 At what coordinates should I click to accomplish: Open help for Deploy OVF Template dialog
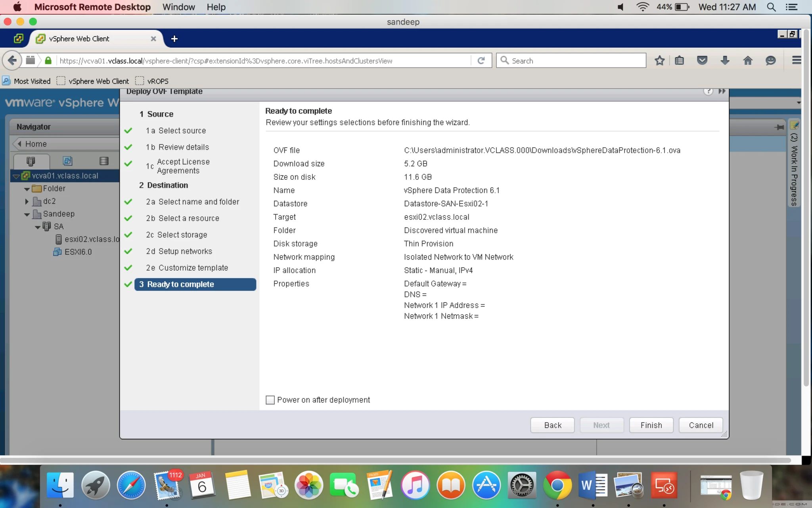point(708,91)
